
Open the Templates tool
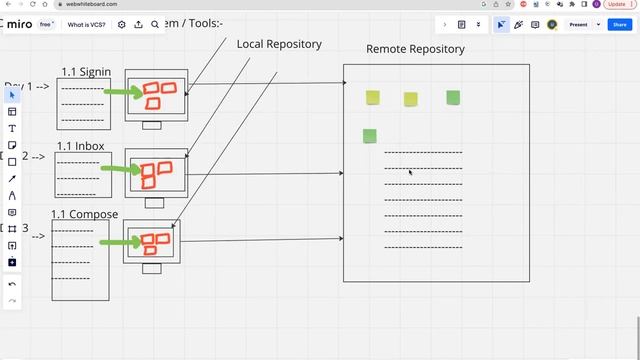tap(12, 112)
